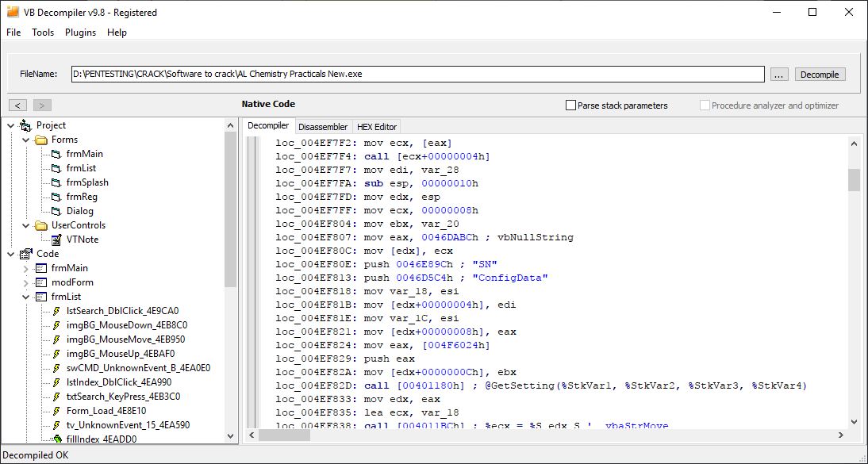
Task: Click the browse (...) file button
Action: [x=779, y=75]
